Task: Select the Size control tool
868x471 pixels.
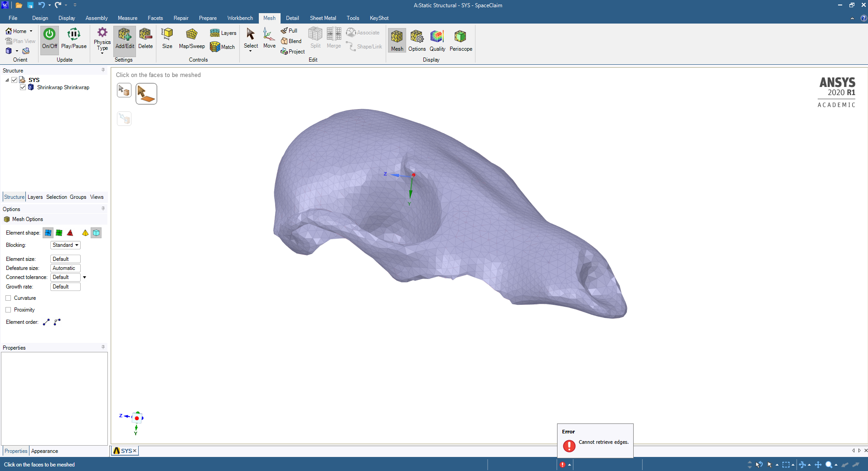Action: click(167, 39)
